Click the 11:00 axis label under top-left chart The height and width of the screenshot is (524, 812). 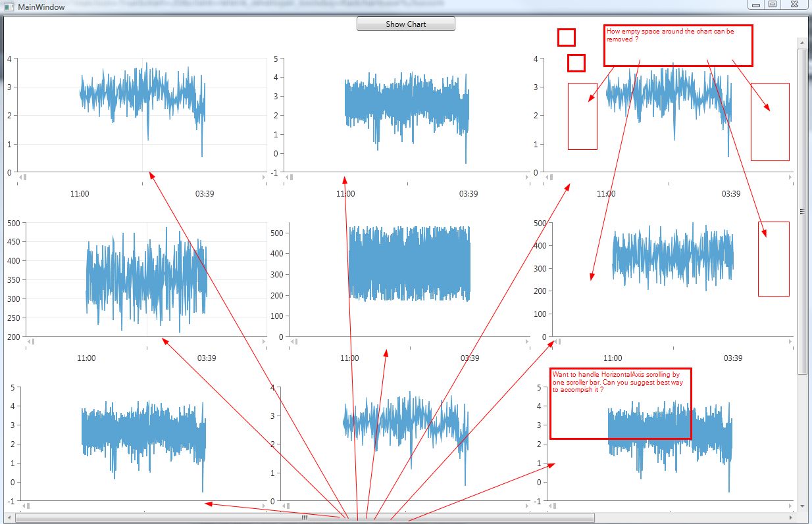pos(80,194)
